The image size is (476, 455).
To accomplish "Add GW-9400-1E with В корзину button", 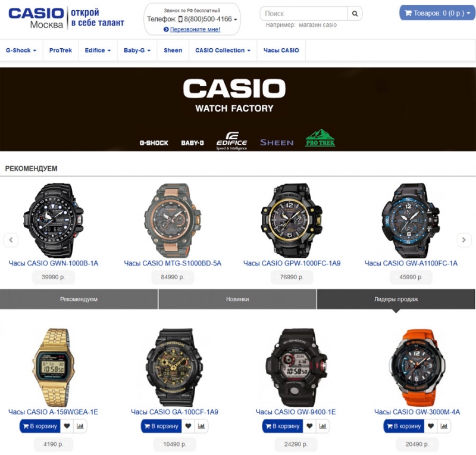I will point(283,426).
